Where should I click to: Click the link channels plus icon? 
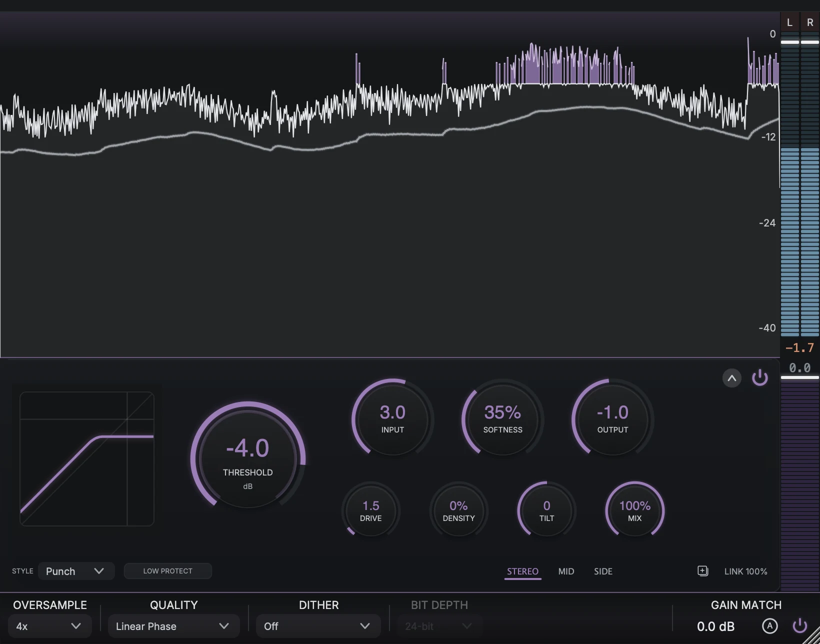pyautogui.click(x=703, y=571)
